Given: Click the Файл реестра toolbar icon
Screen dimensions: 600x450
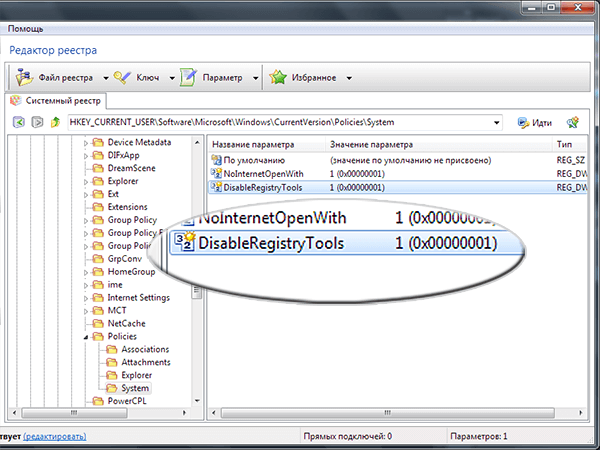Looking at the screenshot, I should click(24, 77).
